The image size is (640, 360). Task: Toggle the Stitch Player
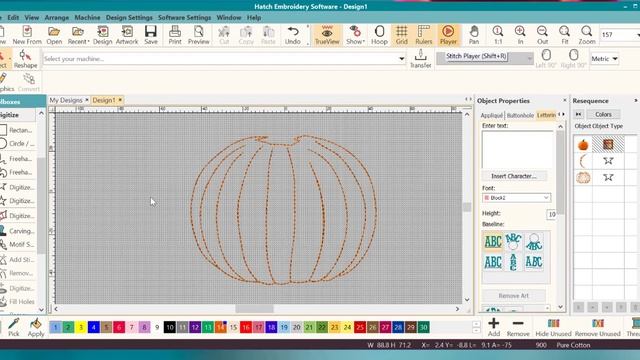point(448,35)
